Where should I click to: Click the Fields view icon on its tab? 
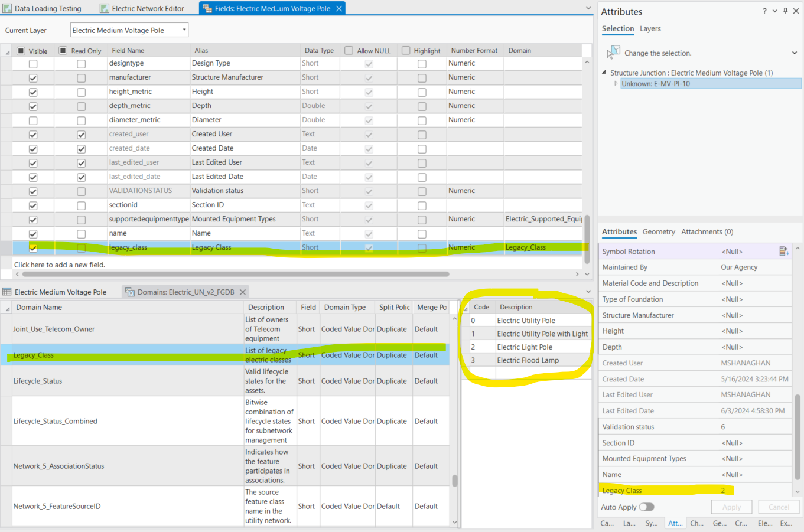(206, 8)
